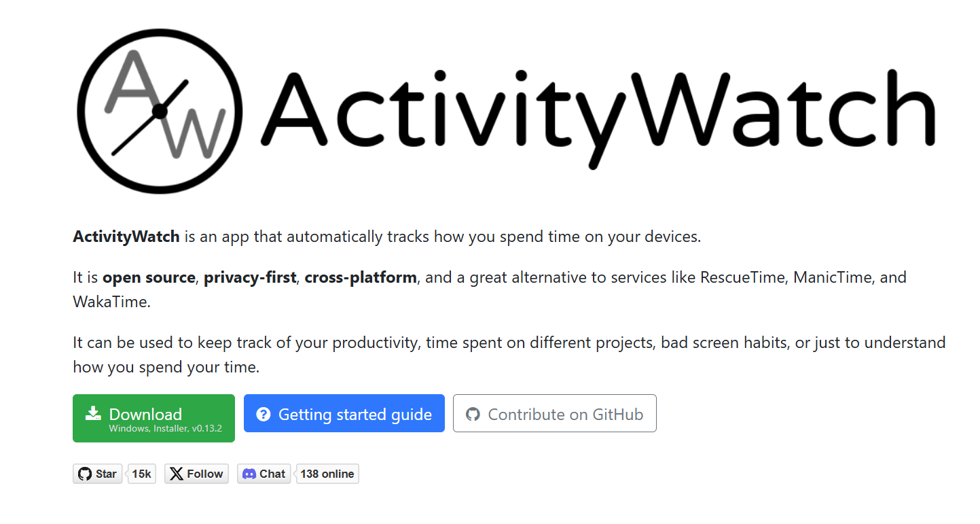Screen dimensions: 980x524
Task: Click the GitHub octocat icon in the Contribute button
Action: click(473, 413)
